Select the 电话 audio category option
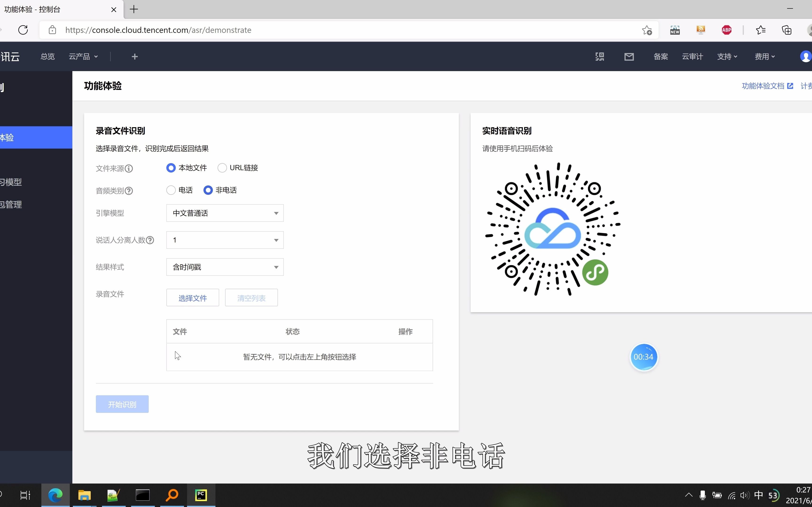Image resolution: width=812 pixels, height=507 pixels. (x=171, y=190)
